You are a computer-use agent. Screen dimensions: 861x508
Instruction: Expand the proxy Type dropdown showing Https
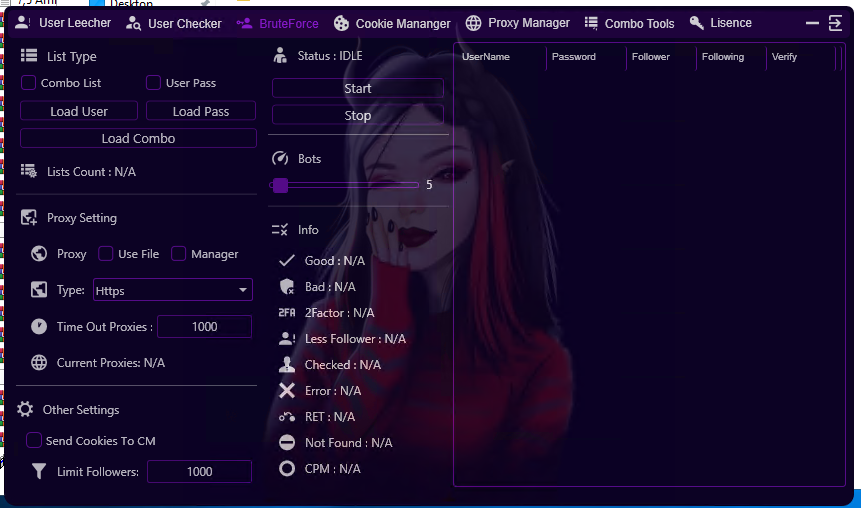point(172,290)
